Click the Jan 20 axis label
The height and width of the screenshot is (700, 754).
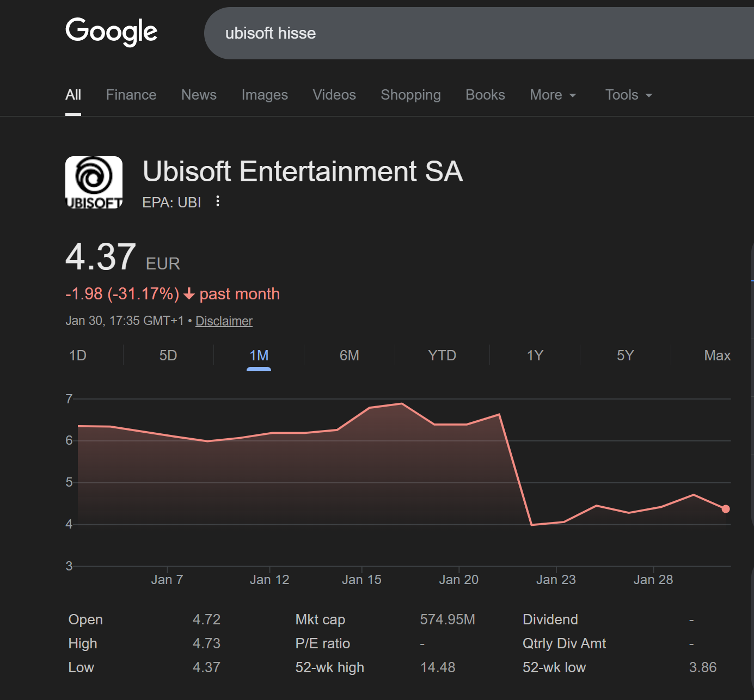click(459, 580)
